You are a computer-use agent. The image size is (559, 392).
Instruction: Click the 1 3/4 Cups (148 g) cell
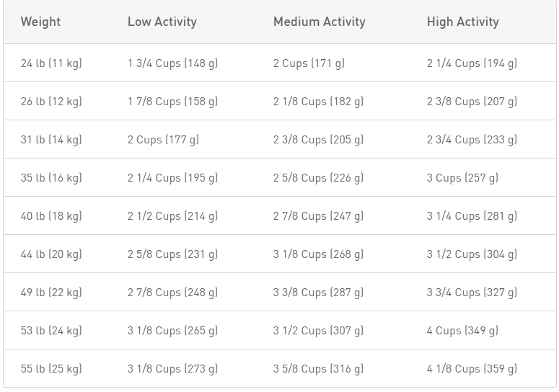point(172,63)
